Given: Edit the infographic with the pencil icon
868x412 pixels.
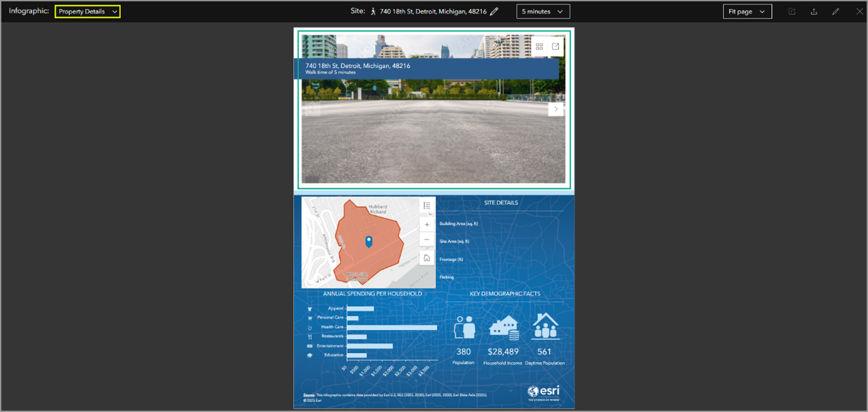Looking at the screenshot, I should 835,11.
